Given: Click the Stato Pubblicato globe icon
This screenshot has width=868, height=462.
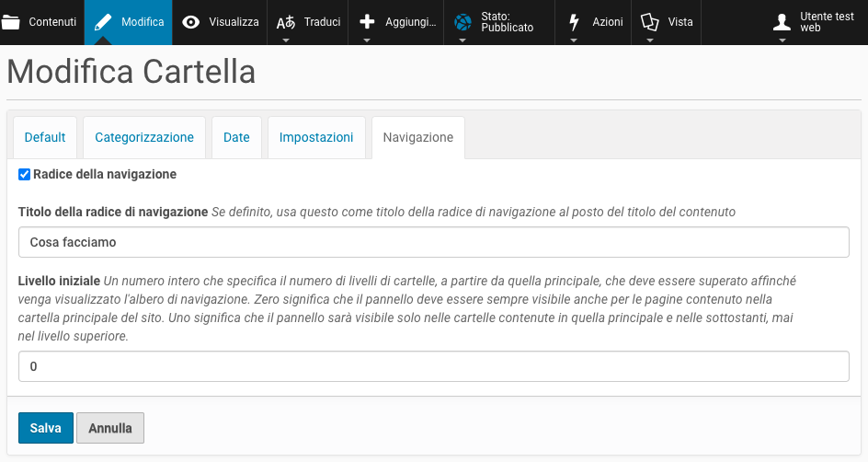Looking at the screenshot, I should 463,22.
